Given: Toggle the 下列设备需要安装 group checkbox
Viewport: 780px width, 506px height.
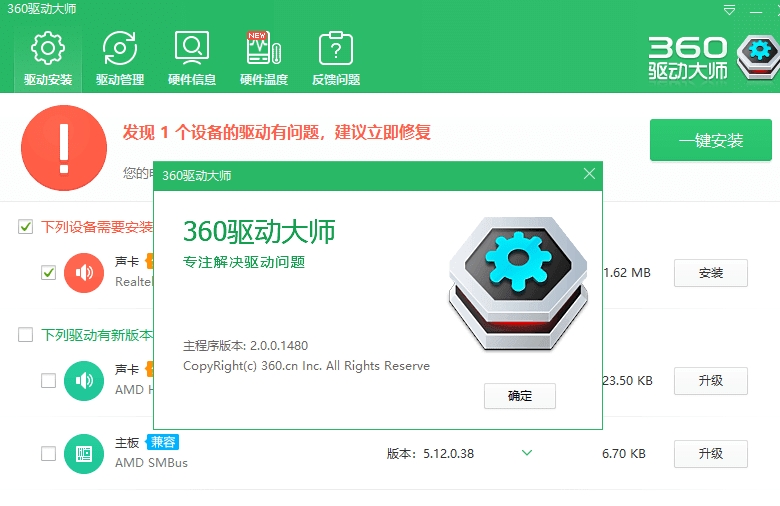Looking at the screenshot, I should coord(25,227).
